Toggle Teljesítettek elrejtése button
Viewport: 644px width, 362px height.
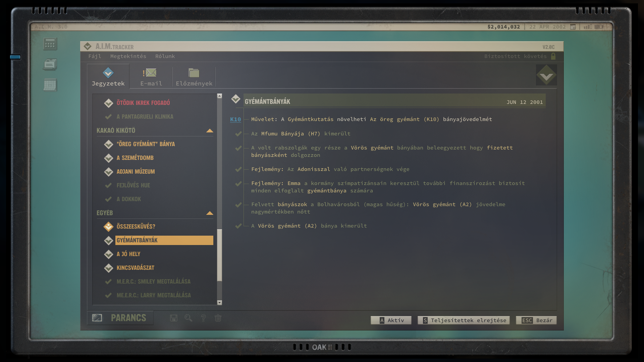pos(464,320)
